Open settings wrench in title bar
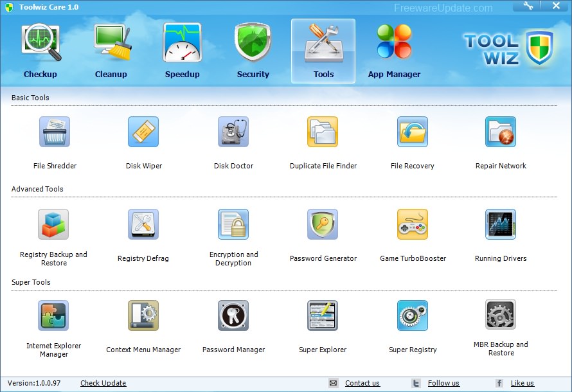Image resolution: width=572 pixels, height=392 pixels. pyautogui.click(x=528, y=6)
